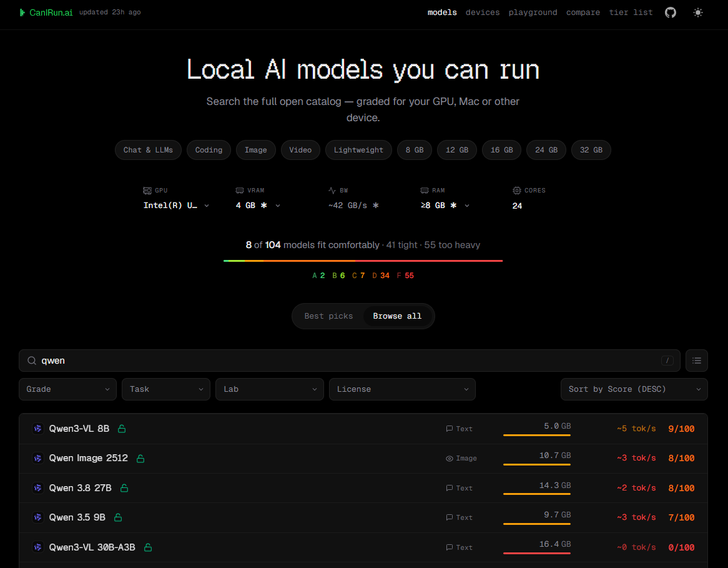Choose the 32 GB chip
The height and width of the screenshot is (568, 728).
(x=591, y=150)
